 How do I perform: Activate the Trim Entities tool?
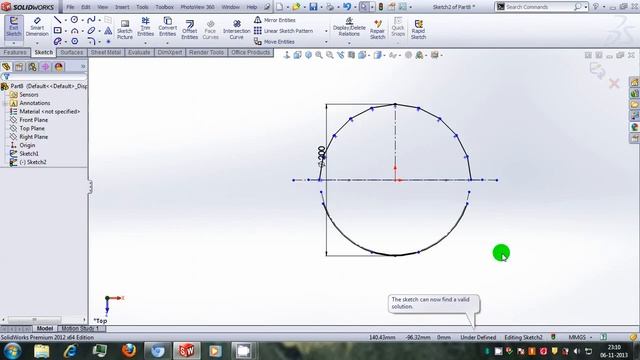145,27
